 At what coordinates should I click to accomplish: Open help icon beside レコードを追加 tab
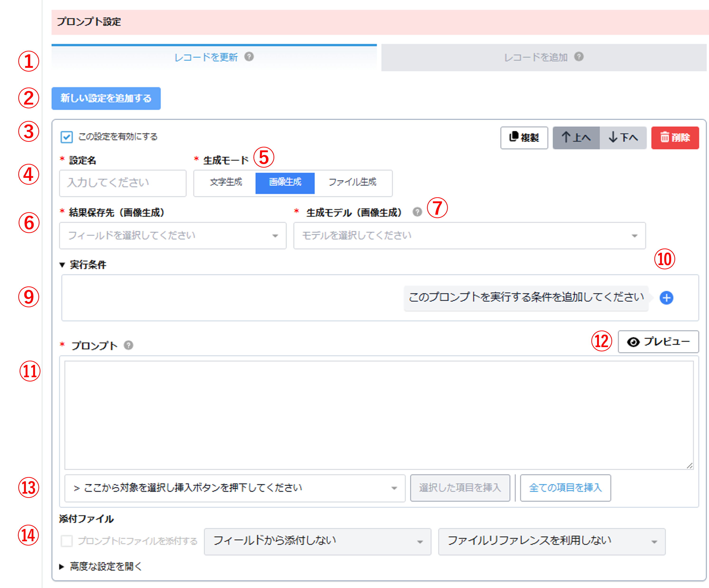pos(579,57)
